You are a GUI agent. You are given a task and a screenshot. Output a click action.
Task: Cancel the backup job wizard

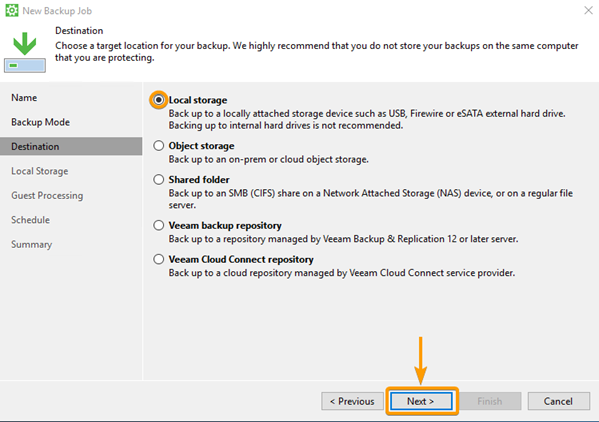click(x=559, y=401)
